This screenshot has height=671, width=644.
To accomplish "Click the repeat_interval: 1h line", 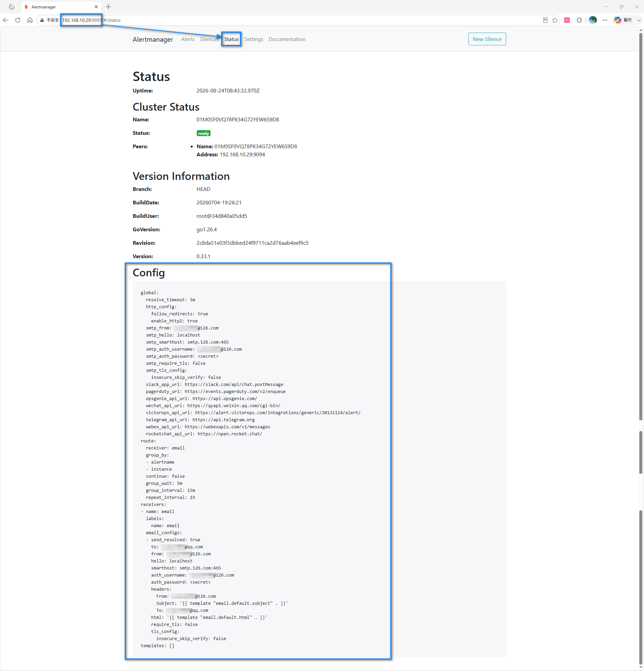I will 171,498.
